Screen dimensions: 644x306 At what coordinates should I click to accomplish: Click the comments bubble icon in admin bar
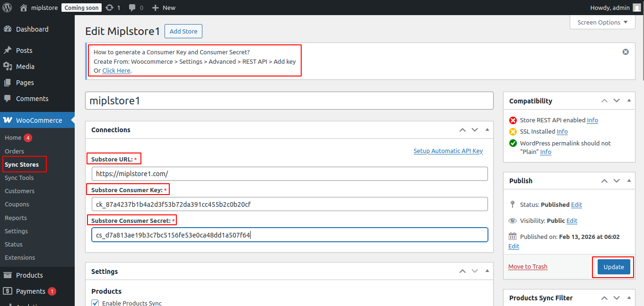pos(132,8)
